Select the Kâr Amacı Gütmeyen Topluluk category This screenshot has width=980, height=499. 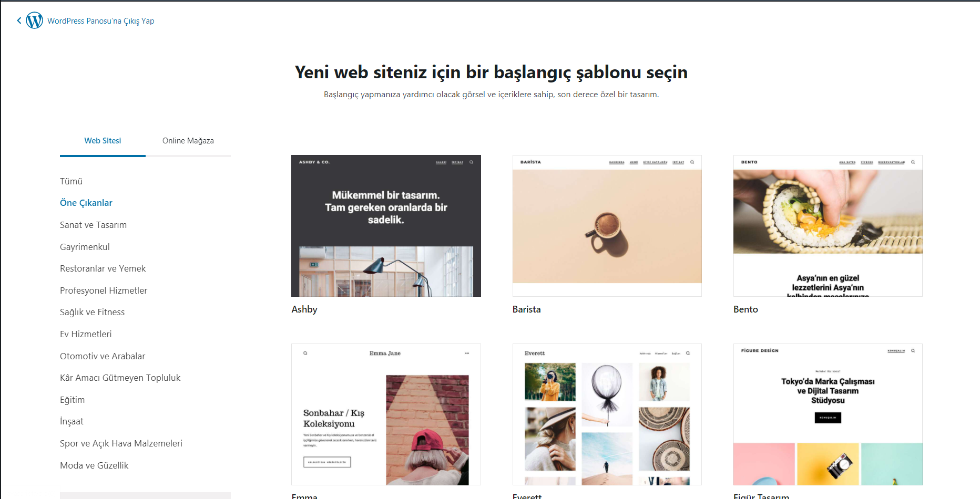(120, 378)
